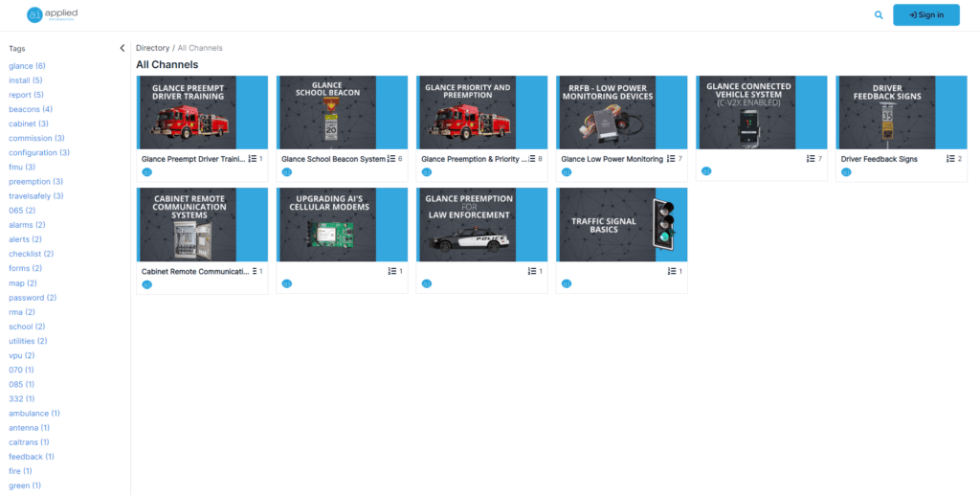
Task: Filter by install (5) tag
Action: pyautogui.click(x=26, y=80)
